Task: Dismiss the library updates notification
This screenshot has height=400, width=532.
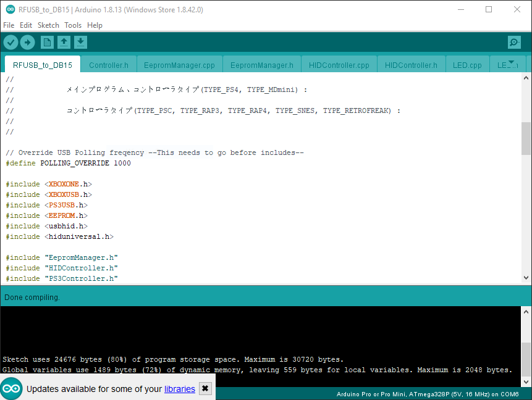Action: 205,388
